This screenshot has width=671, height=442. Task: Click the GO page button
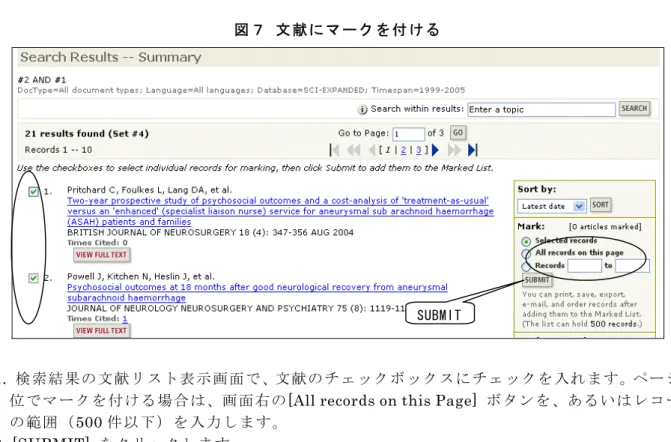458,133
